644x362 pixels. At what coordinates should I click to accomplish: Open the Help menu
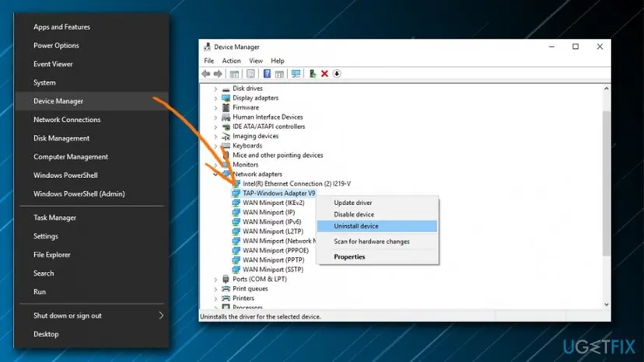click(x=278, y=61)
